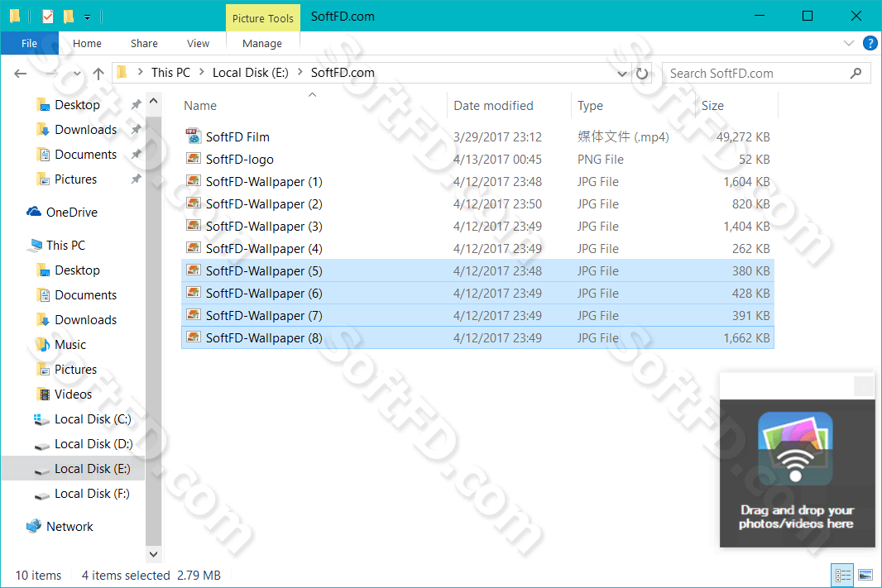Click the folder icon in address bar
The image size is (882, 588).
(x=122, y=72)
